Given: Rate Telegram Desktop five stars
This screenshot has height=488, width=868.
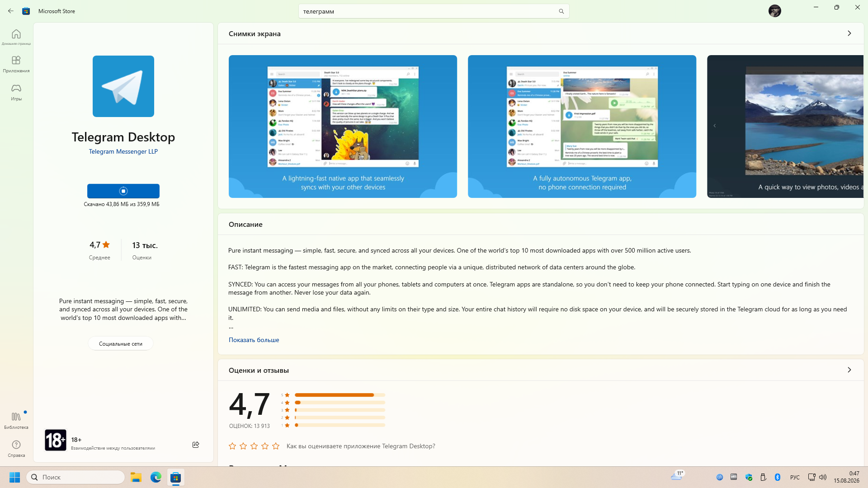Looking at the screenshot, I should [276, 446].
